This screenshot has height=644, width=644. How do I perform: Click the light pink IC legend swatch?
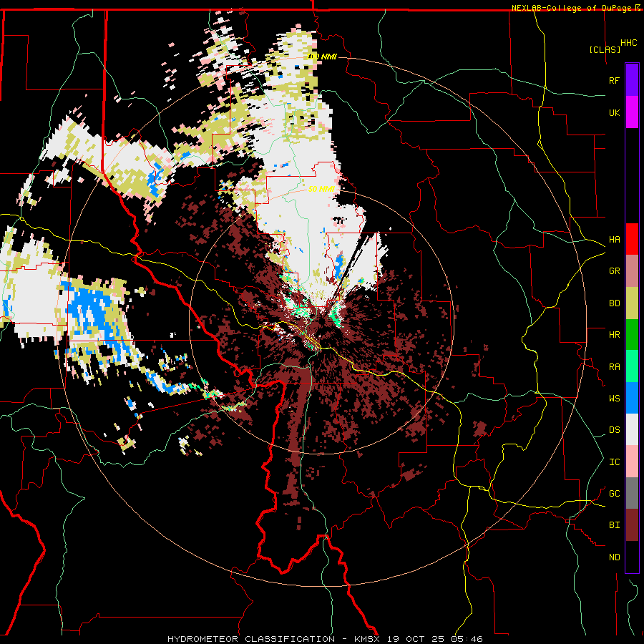632,462
